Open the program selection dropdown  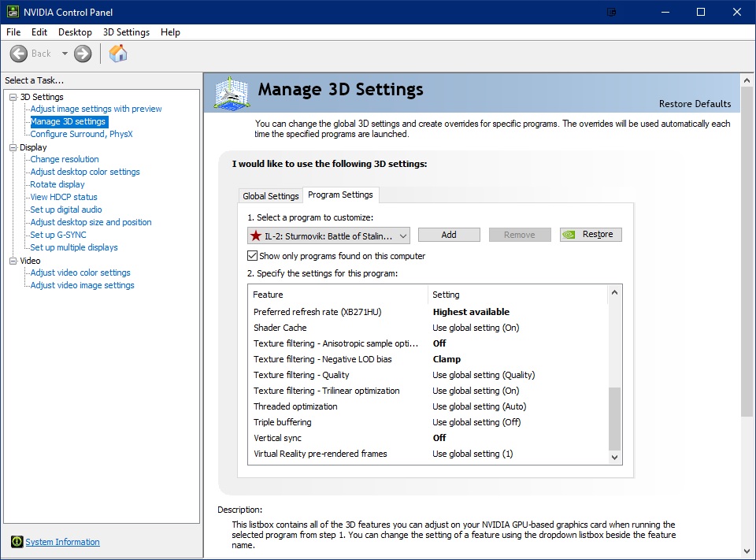329,235
